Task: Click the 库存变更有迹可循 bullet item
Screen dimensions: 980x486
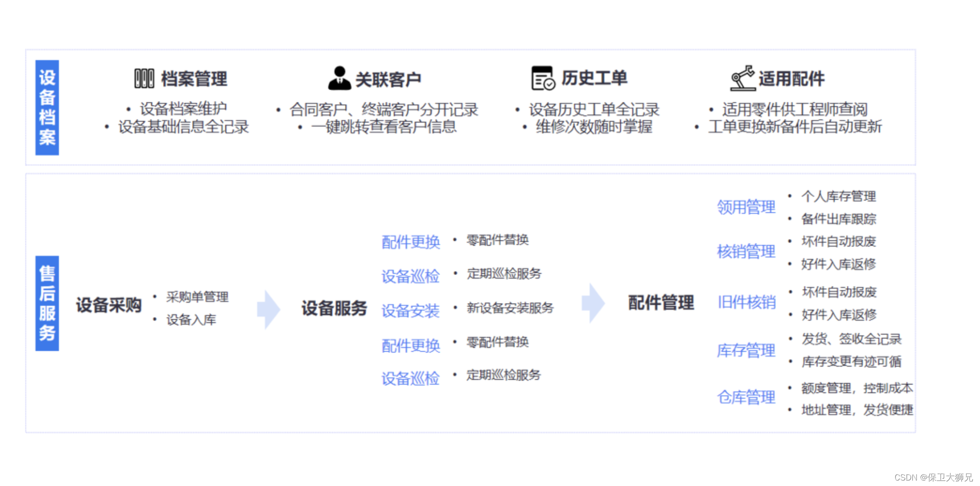Action: point(852,362)
